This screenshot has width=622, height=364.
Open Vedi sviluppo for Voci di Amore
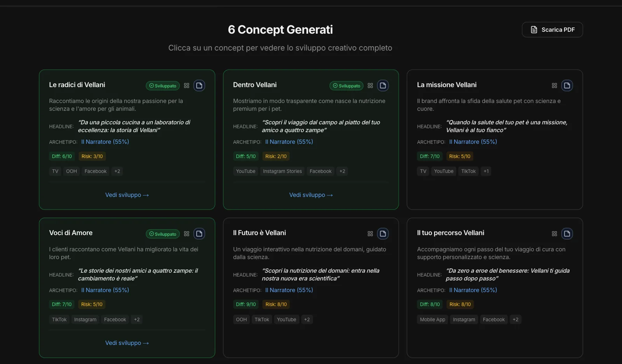click(x=127, y=343)
